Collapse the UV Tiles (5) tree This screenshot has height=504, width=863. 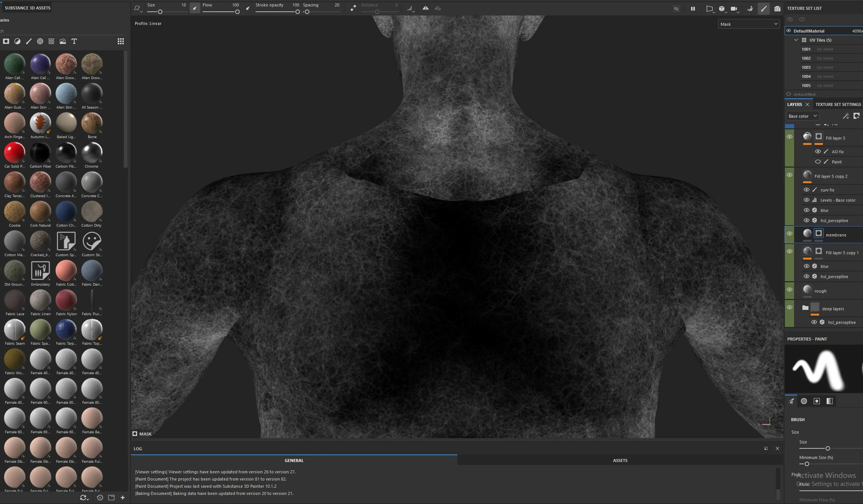tap(796, 40)
